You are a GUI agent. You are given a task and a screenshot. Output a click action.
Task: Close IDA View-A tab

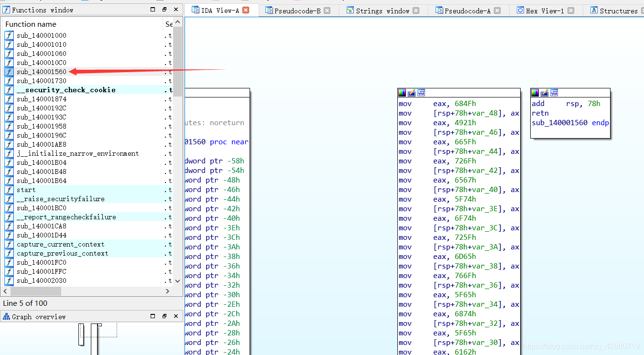click(x=246, y=11)
